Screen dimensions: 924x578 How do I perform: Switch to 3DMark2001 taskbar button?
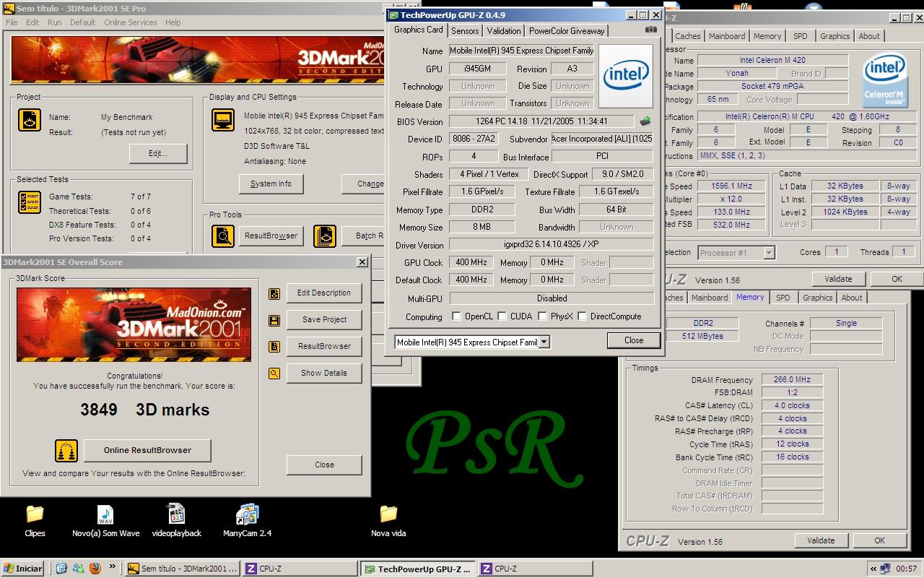point(182,569)
